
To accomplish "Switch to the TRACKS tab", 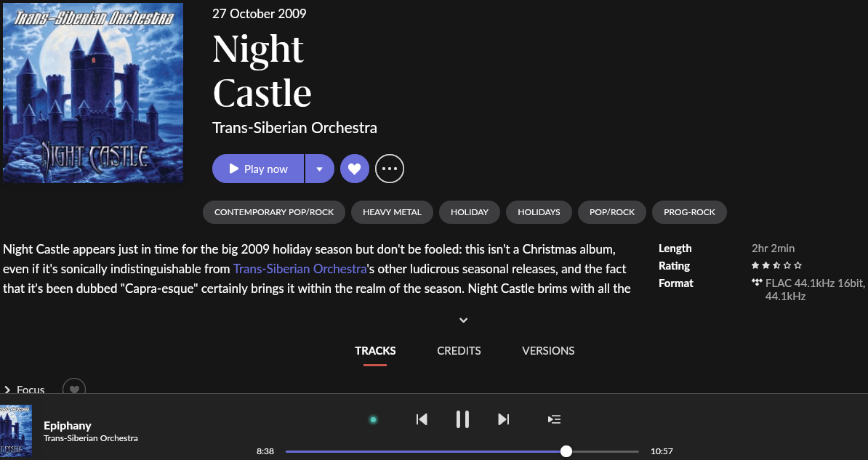I will click(x=375, y=351).
